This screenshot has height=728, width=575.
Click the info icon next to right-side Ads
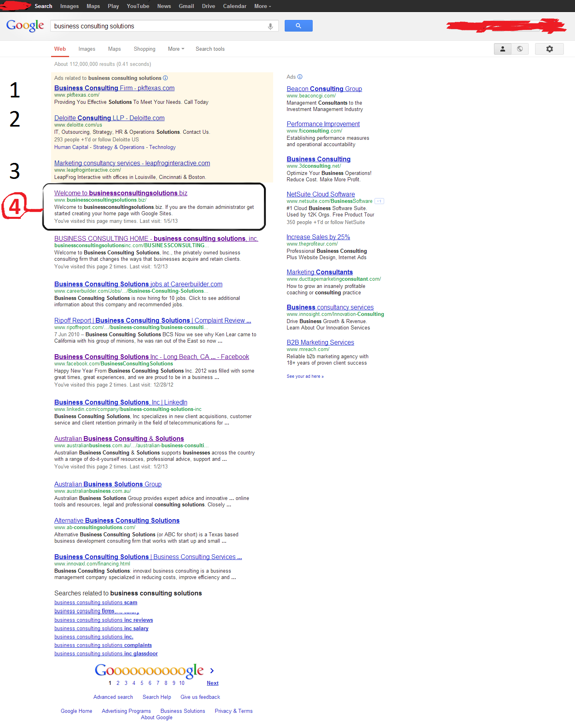pos(300,77)
